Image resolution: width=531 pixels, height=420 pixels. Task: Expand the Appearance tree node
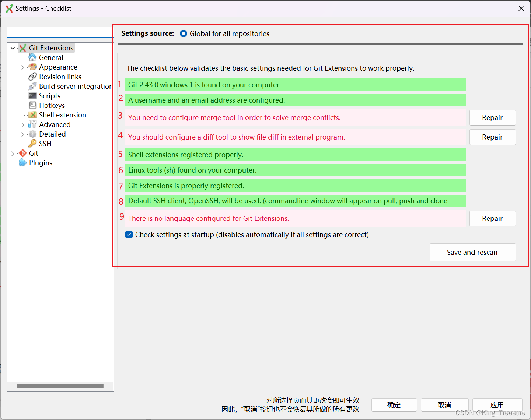point(22,67)
